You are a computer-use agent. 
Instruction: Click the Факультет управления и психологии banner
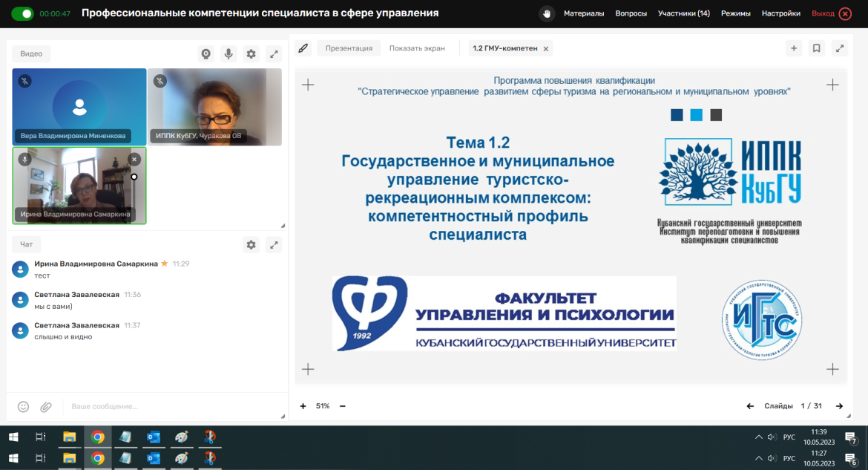504,313
